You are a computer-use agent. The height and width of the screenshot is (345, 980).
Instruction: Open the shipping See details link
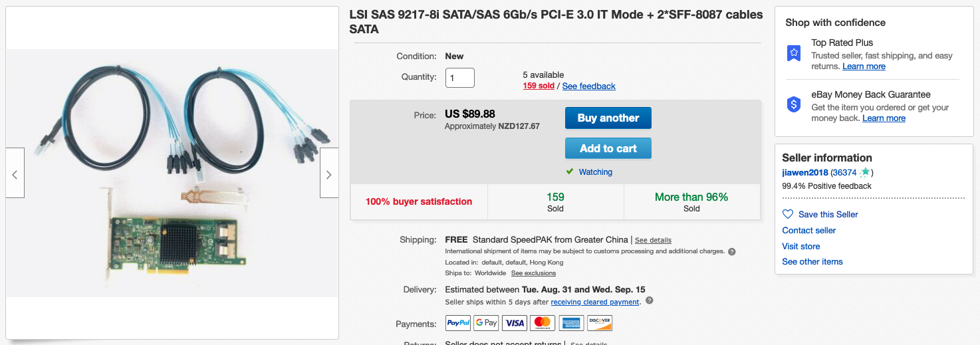[x=653, y=240]
